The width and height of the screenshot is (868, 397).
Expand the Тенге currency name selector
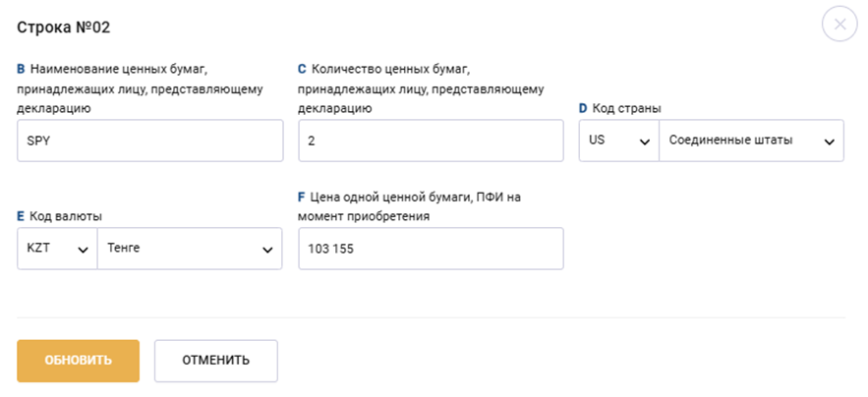point(189,249)
